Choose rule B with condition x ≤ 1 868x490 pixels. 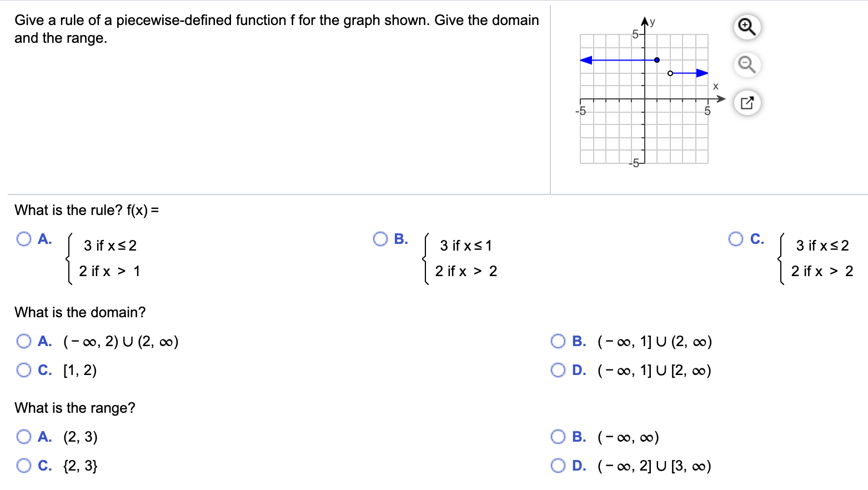point(380,239)
